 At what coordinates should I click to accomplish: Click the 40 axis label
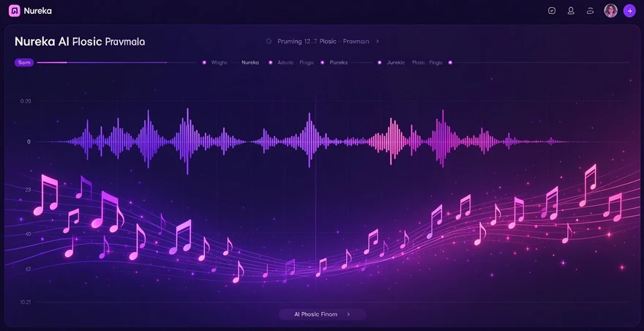[28, 234]
